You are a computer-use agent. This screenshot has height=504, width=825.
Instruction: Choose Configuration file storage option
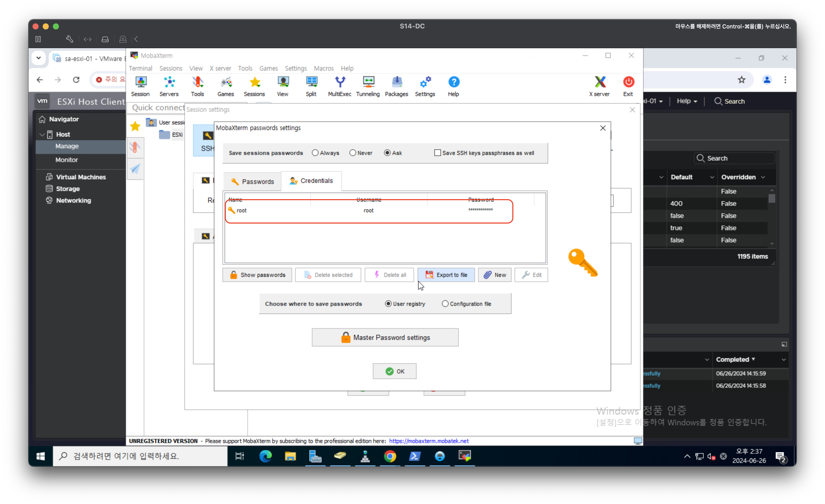coord(445,304)
